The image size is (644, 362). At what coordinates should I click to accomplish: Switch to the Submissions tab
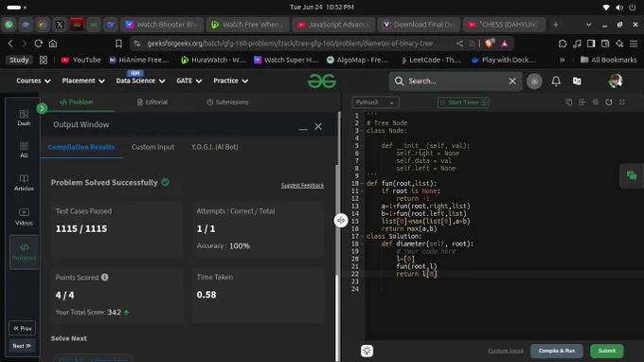point(227,102)
